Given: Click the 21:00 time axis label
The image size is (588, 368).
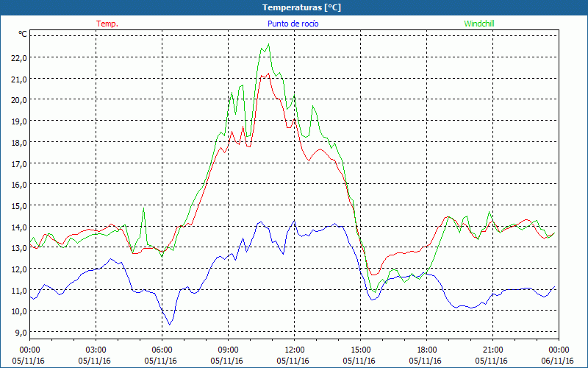Looking at the screenshot, I should 492,350.
